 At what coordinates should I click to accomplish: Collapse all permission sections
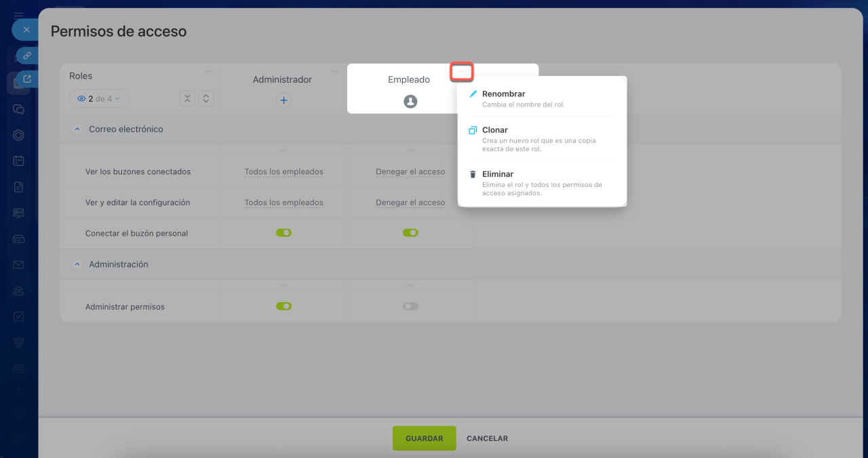click(x=188, y=99)
